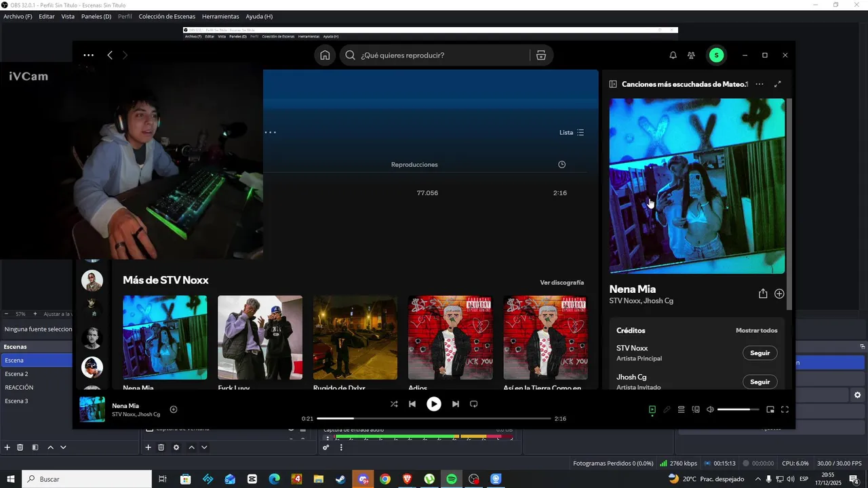Open the Lista view options dropdown
868x488 pixels.
(x=572, y=133)
